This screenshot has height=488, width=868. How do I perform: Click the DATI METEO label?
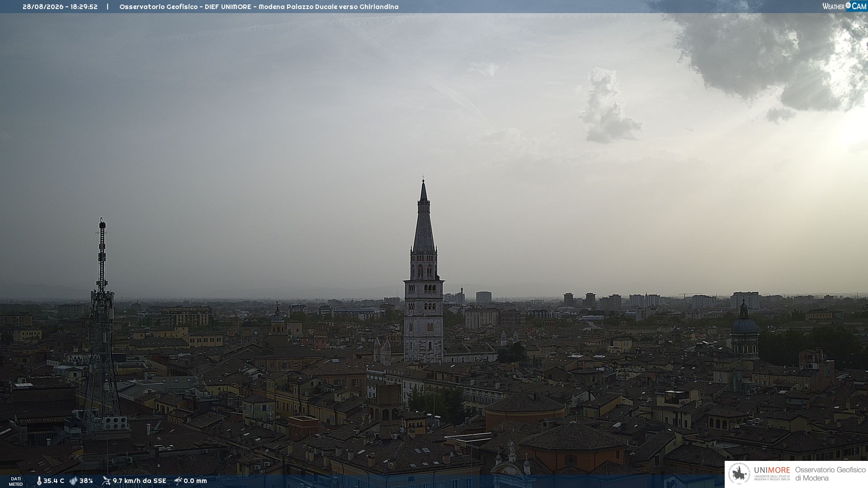(x=16, y=481)
